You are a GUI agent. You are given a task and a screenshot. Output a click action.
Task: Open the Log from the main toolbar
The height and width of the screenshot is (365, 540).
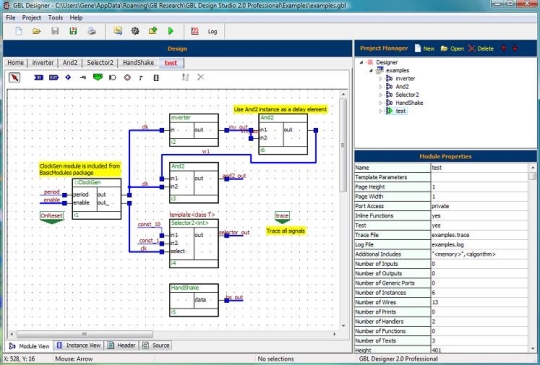point(212,32)
